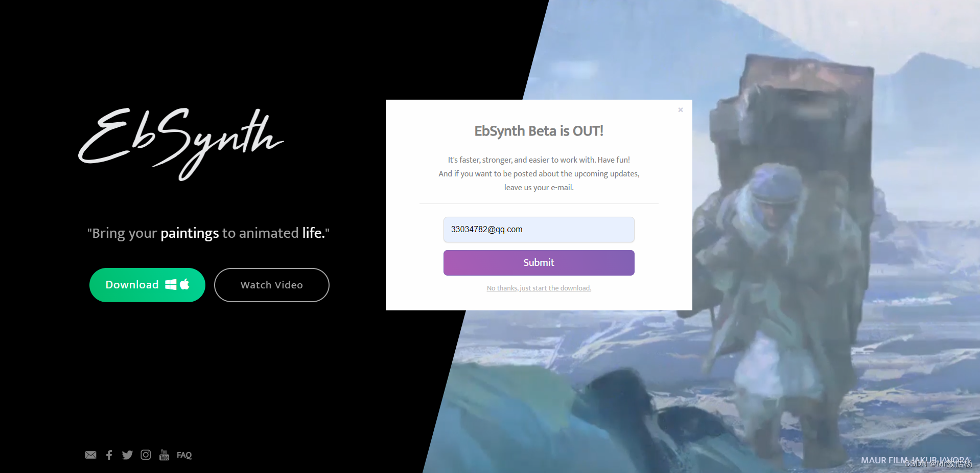Click the EbSynth handwritten logo
The image size is (980, 473).
coord(181,144)
